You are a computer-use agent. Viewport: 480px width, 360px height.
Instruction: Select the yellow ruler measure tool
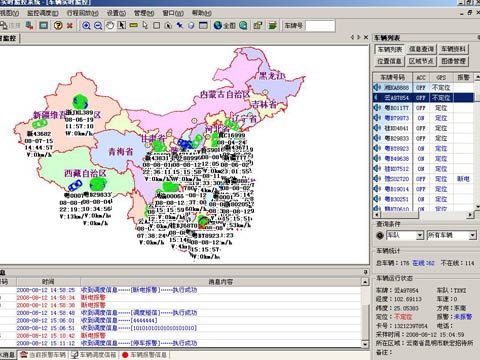tap(133, 25)
